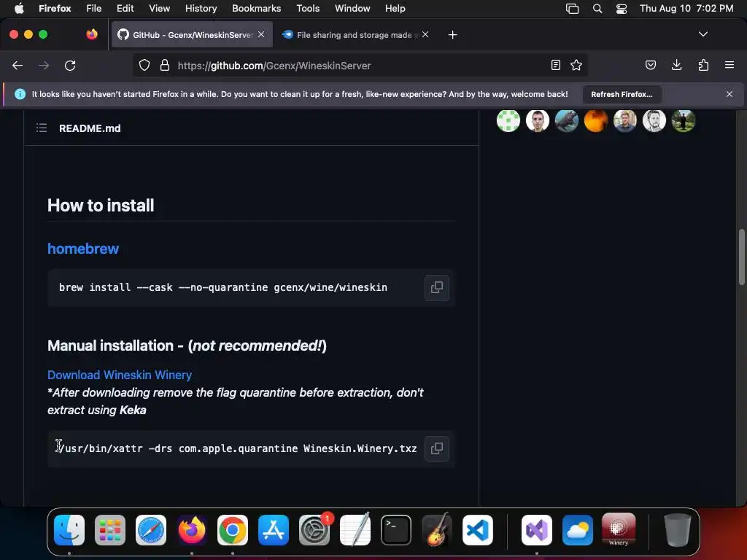
Task: Open Terminal from the Dock
Action: (396, 530)
